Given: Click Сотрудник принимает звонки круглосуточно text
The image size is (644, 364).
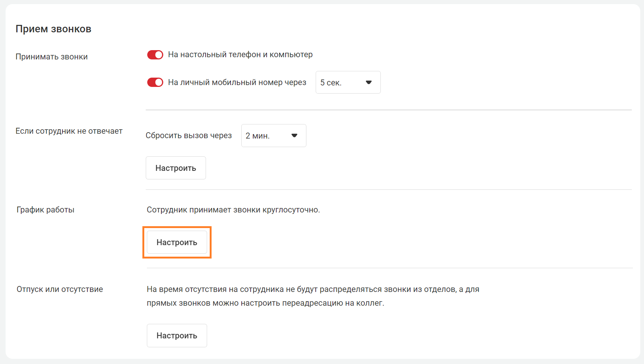Looking at the screenshot, I should pyautogui.click(x=233, y=210).
